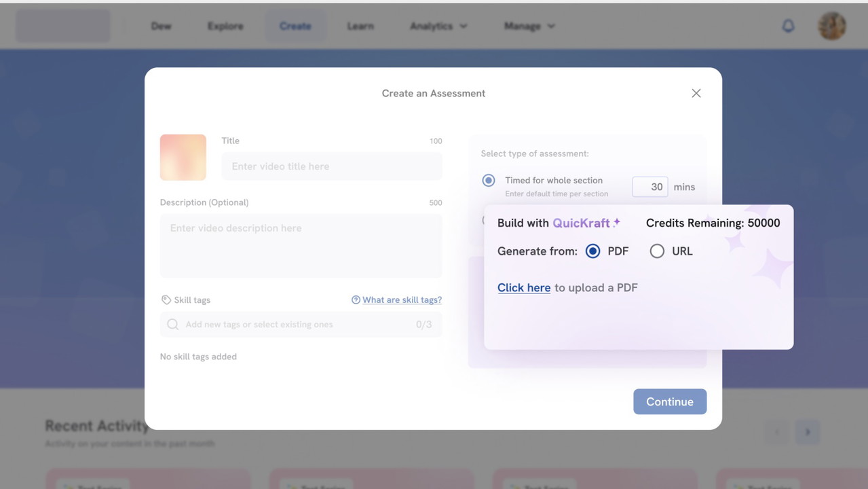The width and height of the screenshot is (868, 489).
Task: Close the Create an Assessment dialog
Action: pyautogui.click(x=696, y=93)
